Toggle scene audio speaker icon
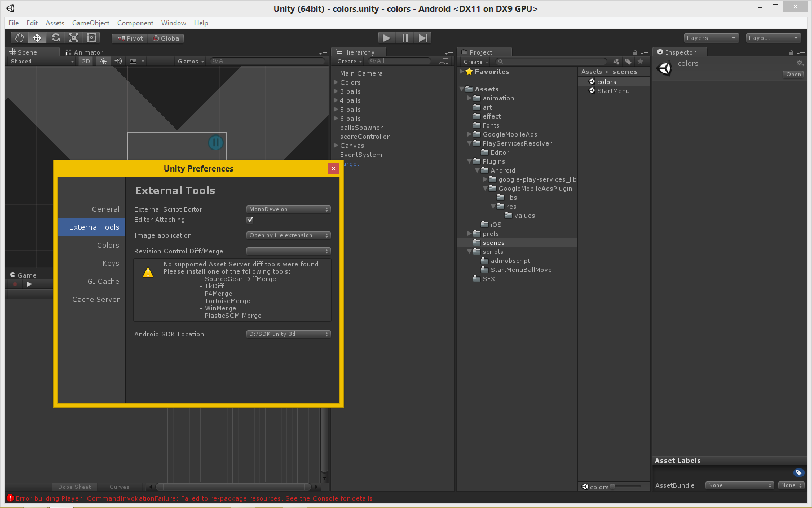812x508 pixels. tap(118, 61)
